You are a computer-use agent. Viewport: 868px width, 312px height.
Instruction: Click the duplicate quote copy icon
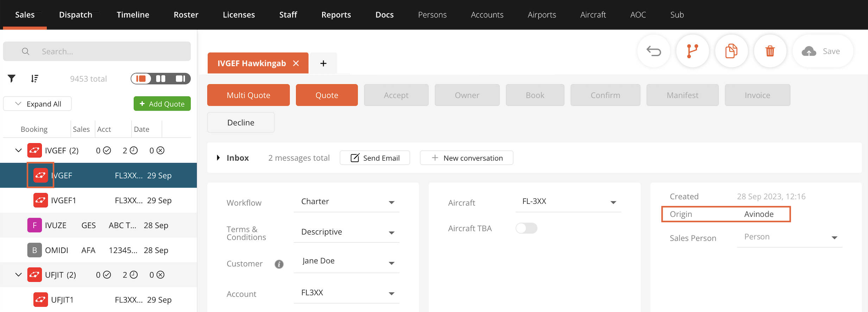(731, 51)
